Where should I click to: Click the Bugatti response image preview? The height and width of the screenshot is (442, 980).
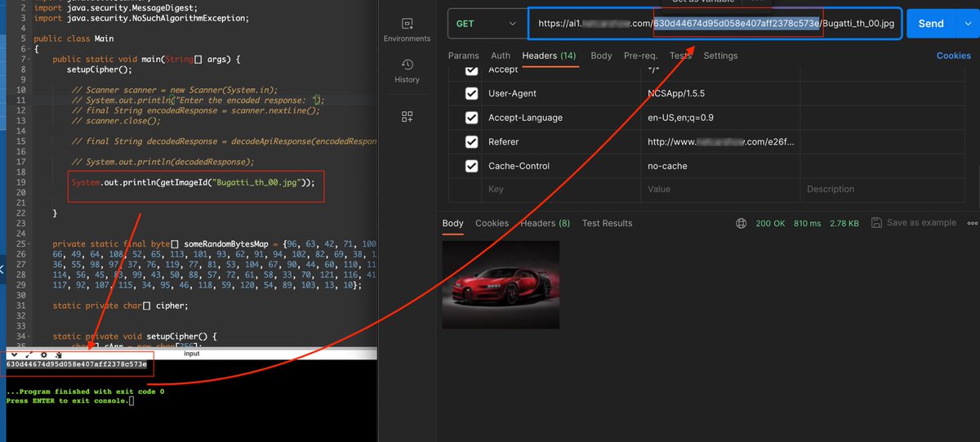(501, 284)
